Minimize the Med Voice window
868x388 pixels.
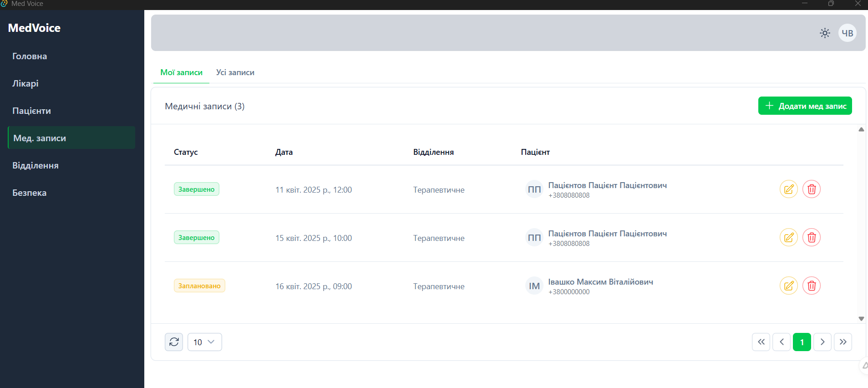point(805,4)
